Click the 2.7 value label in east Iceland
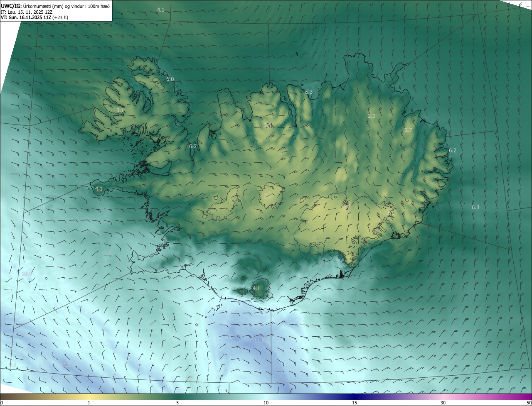 409,130
